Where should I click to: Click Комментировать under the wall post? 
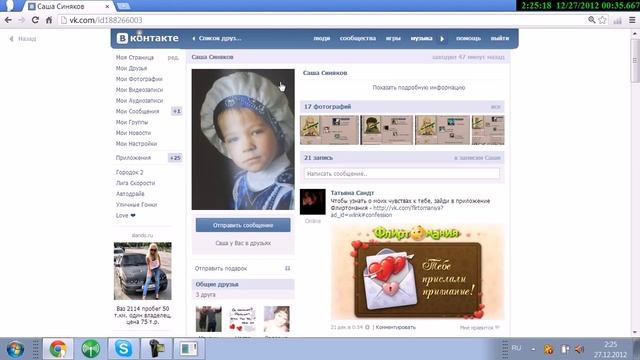pos(396,327)
